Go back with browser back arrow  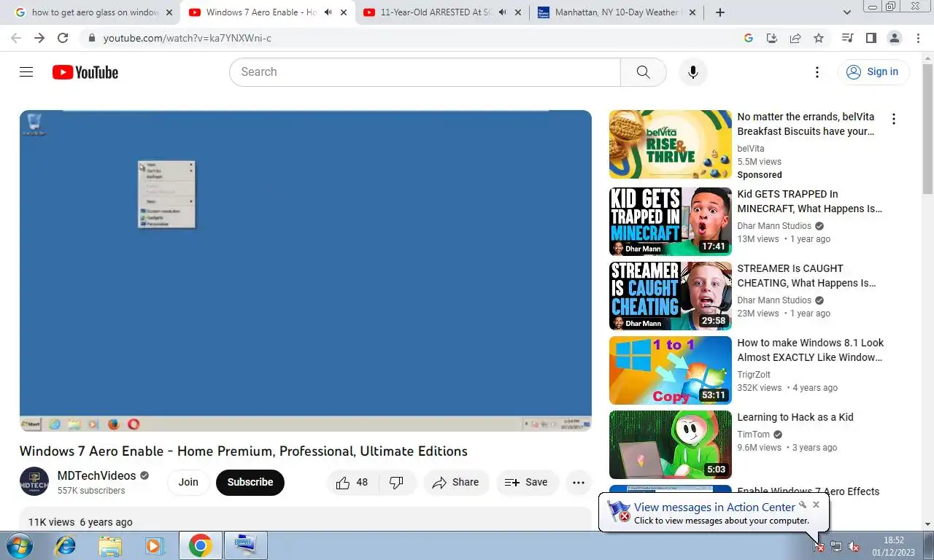tap(16, 38)
